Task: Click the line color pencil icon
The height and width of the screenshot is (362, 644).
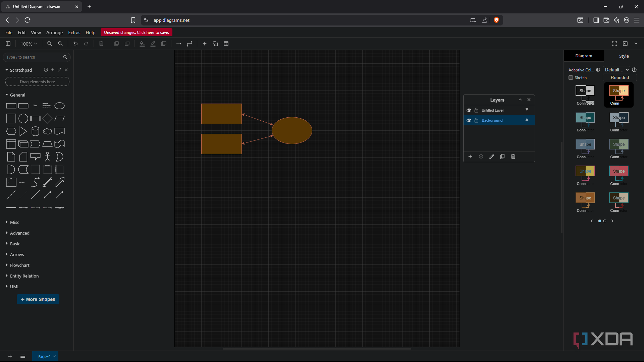Action: (x=153, y=44)
